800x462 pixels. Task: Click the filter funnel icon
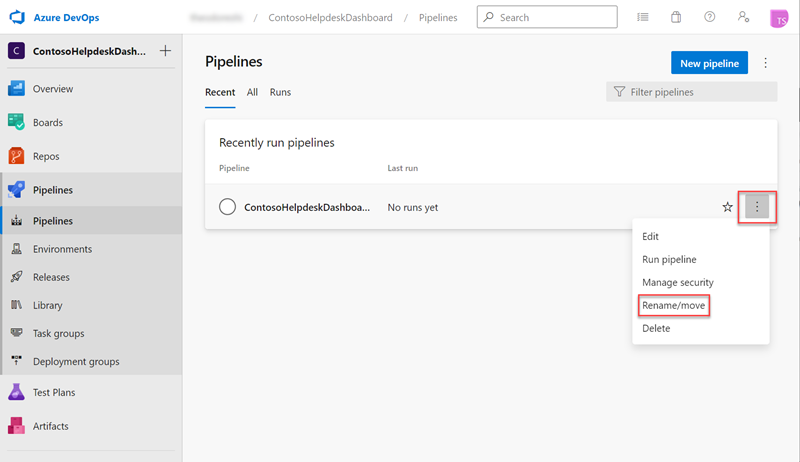click(619, 92)
